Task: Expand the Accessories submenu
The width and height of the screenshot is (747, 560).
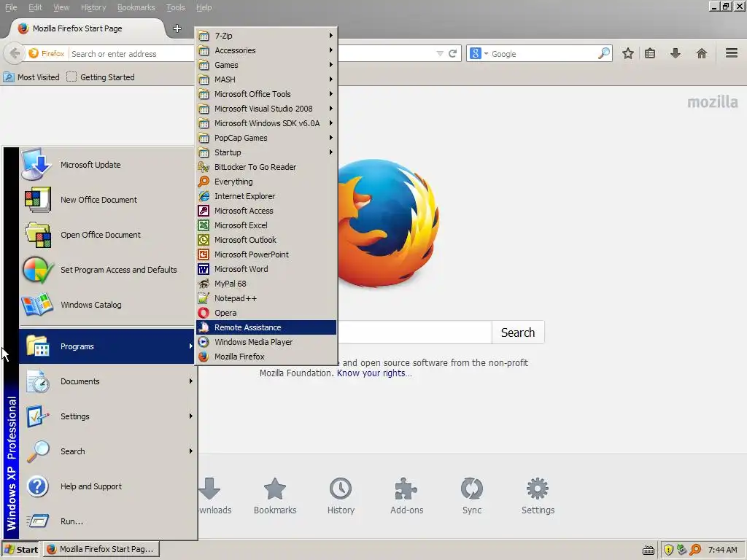Action: click(266, 50)
